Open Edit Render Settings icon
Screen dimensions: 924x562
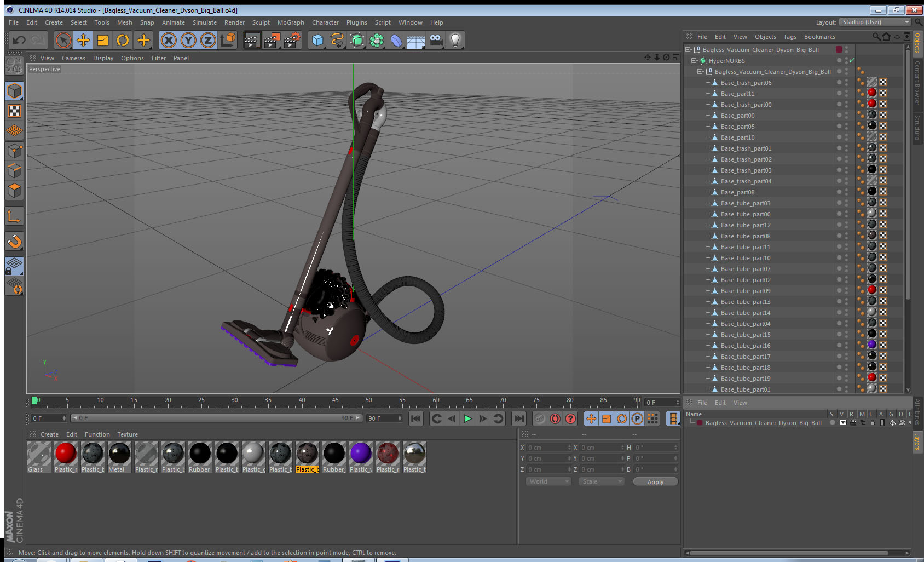click(292, 40)
